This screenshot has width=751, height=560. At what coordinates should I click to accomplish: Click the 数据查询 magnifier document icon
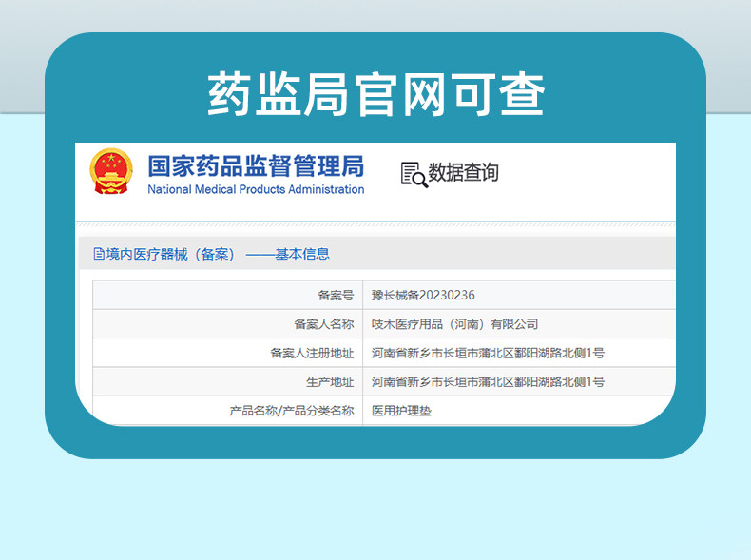click(x=414, y=175)
